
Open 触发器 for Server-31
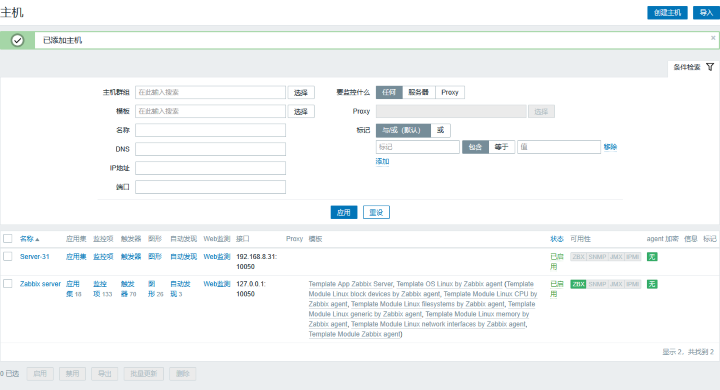point(131,257)
